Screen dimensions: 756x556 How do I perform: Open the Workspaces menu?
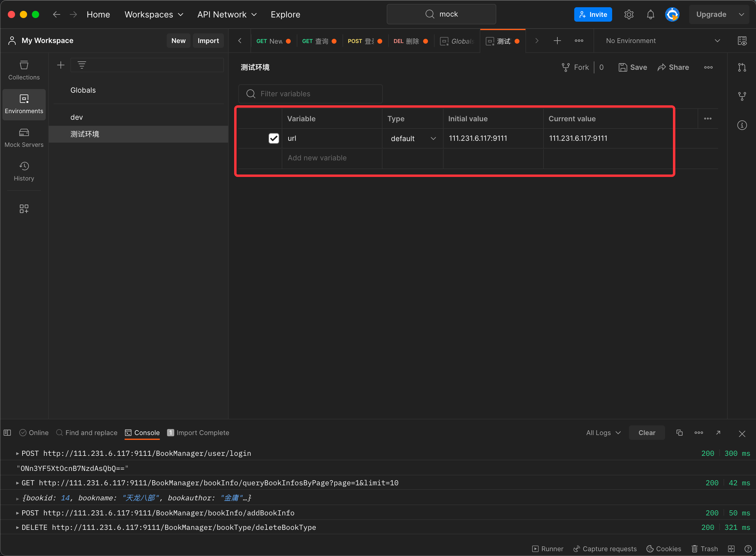pyautogui.click(x=154, y=14)
